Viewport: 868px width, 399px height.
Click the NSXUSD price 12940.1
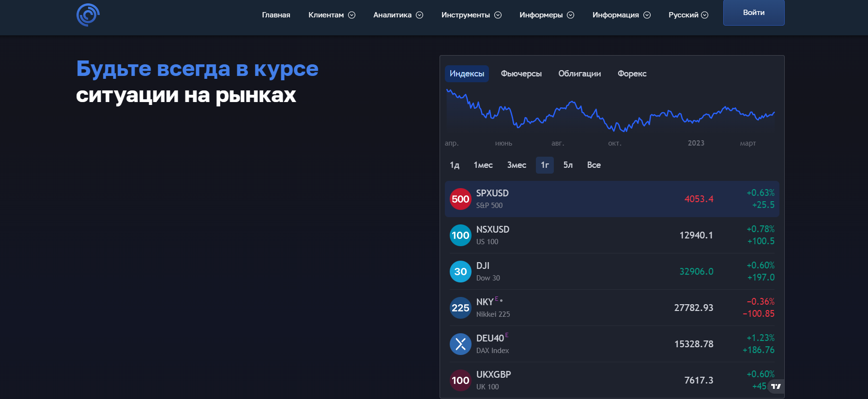(x=696, y=235)
